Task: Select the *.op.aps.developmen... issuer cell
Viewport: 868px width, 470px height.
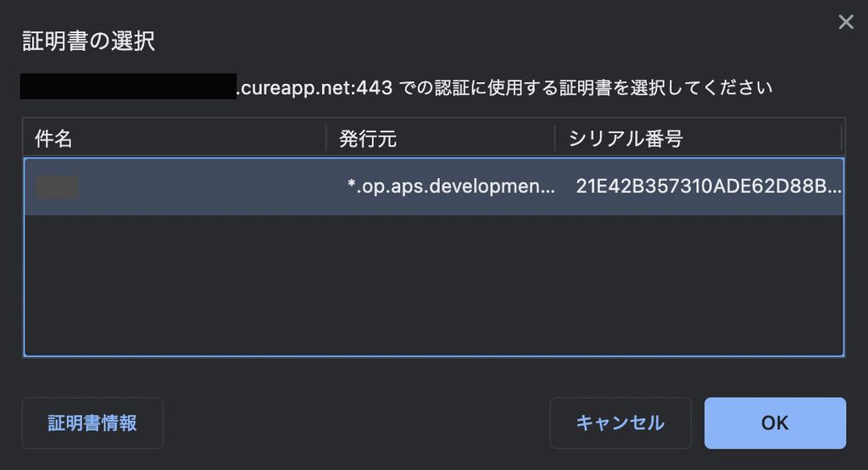Action: click(451, 187)
